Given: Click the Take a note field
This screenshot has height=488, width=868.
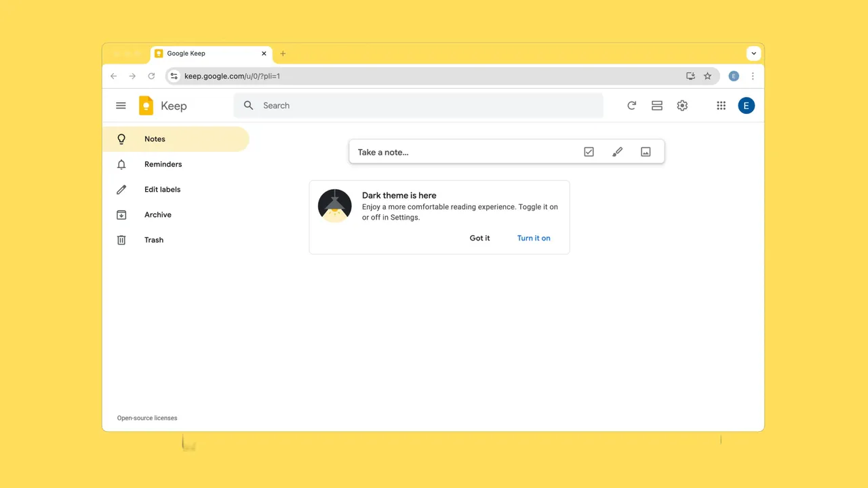Looking at the screenshot, I should 461,152.
